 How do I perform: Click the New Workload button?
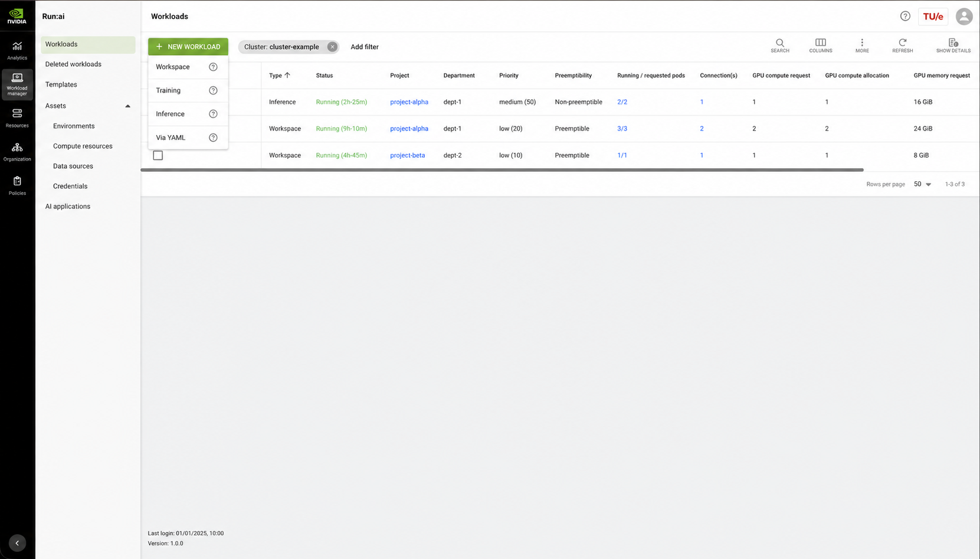[x=188, y=47]
